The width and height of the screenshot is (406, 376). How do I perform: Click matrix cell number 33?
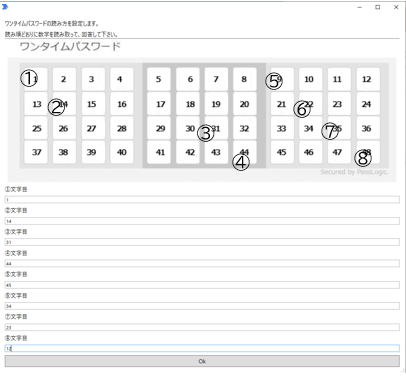click(282, 128)
